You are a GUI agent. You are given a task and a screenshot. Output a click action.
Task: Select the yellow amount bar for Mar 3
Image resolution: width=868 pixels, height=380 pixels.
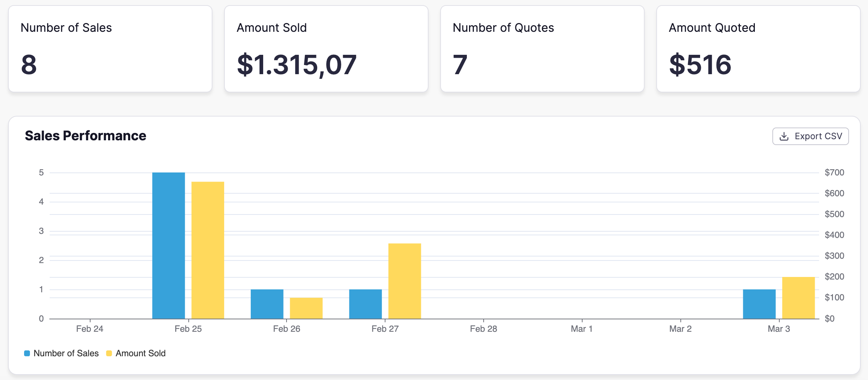798,298
